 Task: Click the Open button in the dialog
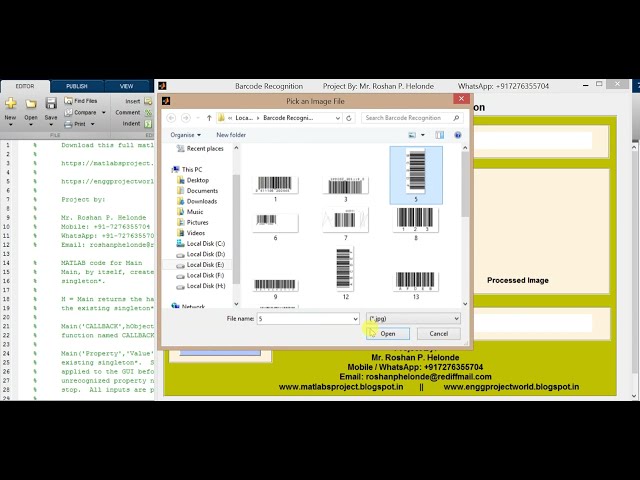point(388,334)
